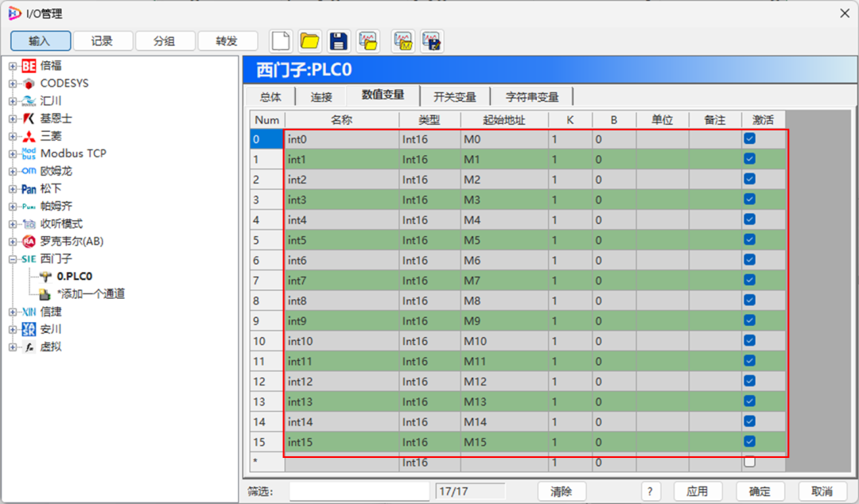Uncheck the activate box for int3
The image size is (859, 504).
(749, 199)
